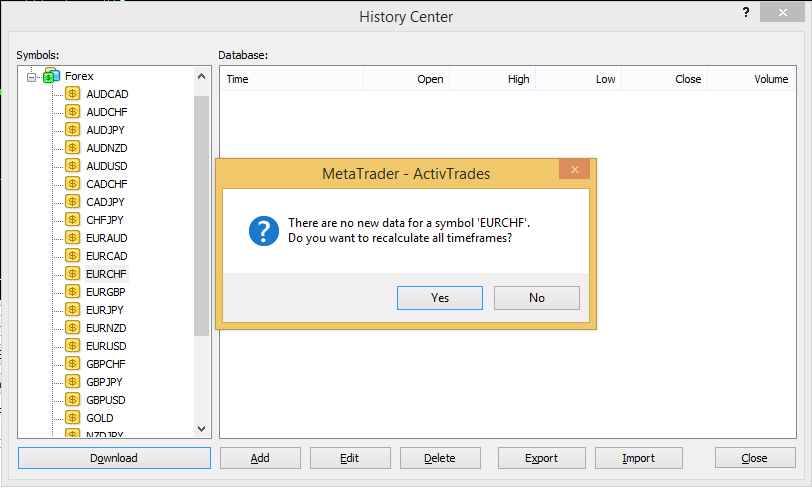Click the Import button
The height and width of the screenshot is (489, 812).
(x=639, y=458)
